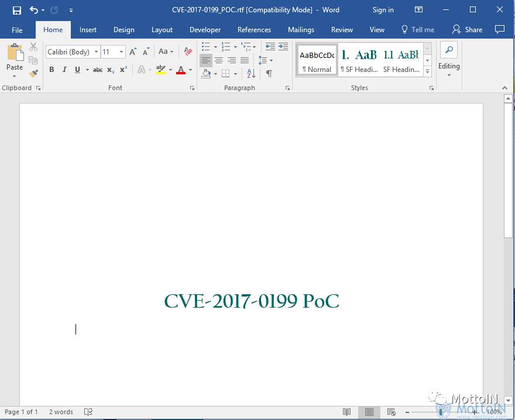Open the undo history dropdown arrow
515x420 pixels.
pyautogui.click(x=43, y=10)
